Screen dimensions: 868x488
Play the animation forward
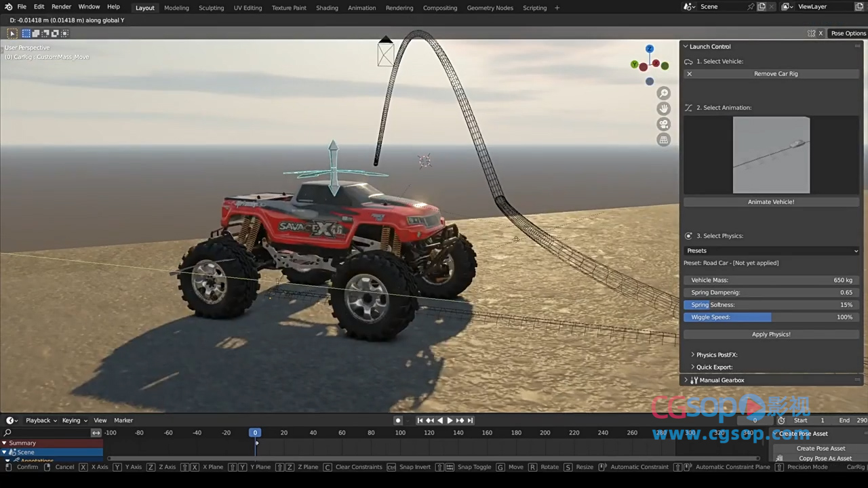[450, 420]
